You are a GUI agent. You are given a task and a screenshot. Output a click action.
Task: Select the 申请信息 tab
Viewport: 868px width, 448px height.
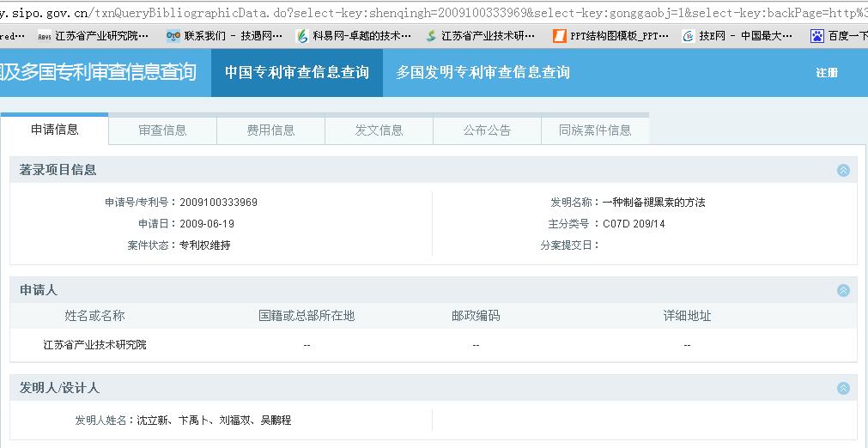[x=55, y=130]
